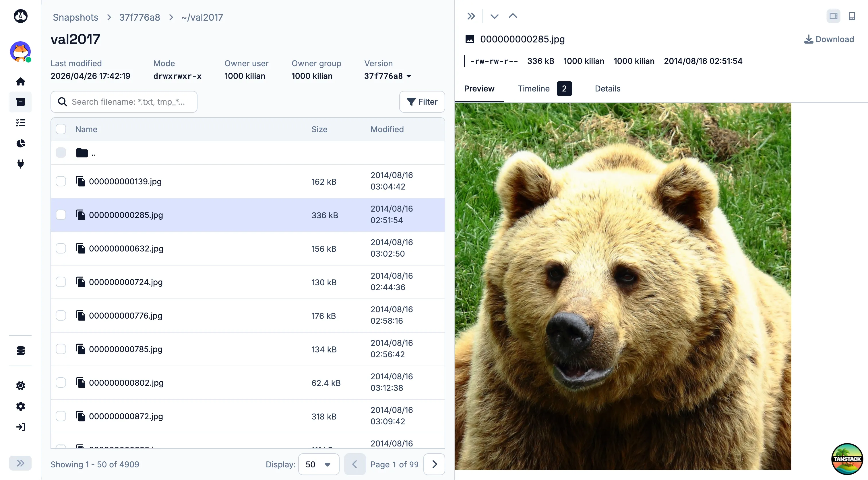Screen dimensions: 868x480
Task: Click the gear settings icon in the sidebar
Action: tap(21, 406)
